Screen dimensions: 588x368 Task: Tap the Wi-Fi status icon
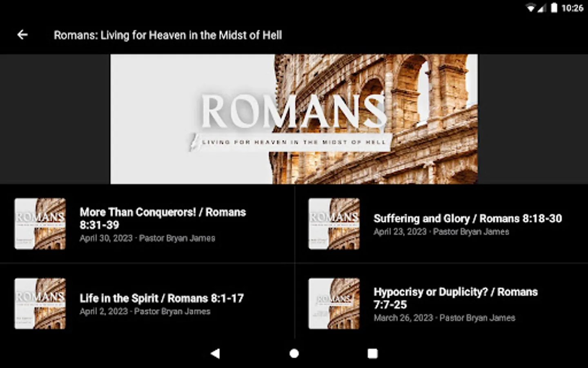pyautogui.click(x=530, y=8)
